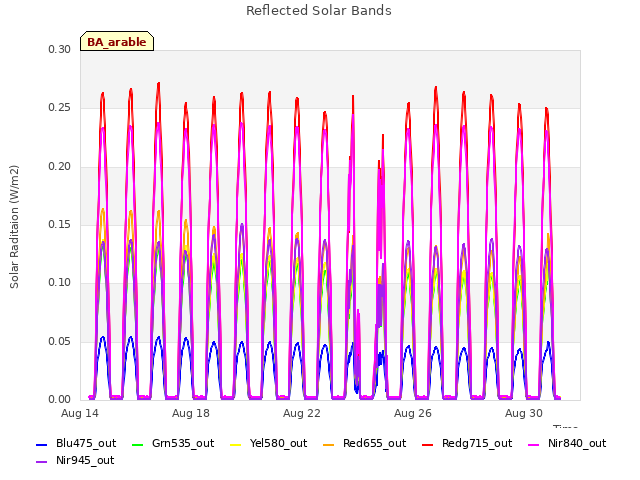Screen dimensions: 640x480
Task: Click the green Grn535_out color swatch
Action: coord(138,444)
